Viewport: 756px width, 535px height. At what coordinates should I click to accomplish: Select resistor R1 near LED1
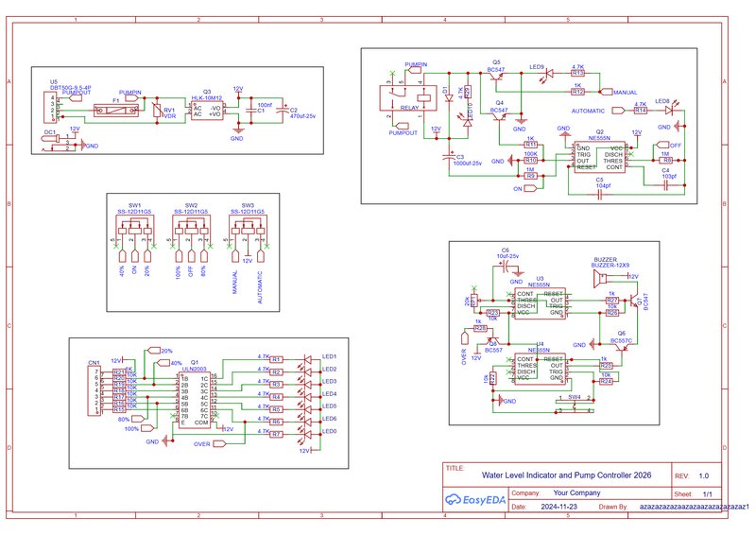pyautogui.click(x=276, y=359)
